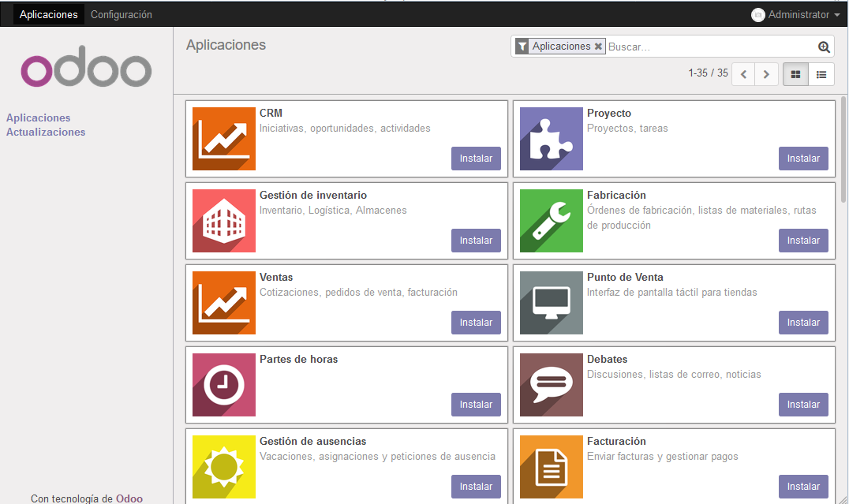Click the CRM app title
The image size is (849, 504).
tap(271, 113)
